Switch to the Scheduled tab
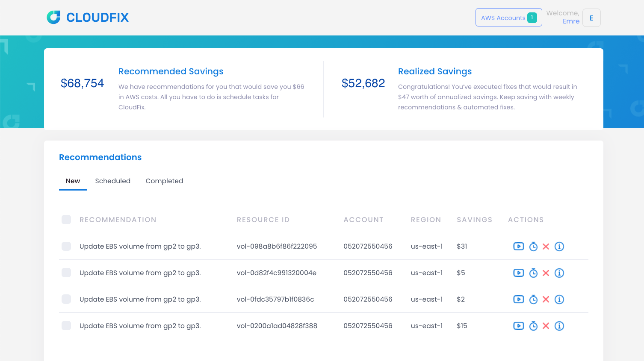Screen dimensions: 644x361 click(112, 181)
